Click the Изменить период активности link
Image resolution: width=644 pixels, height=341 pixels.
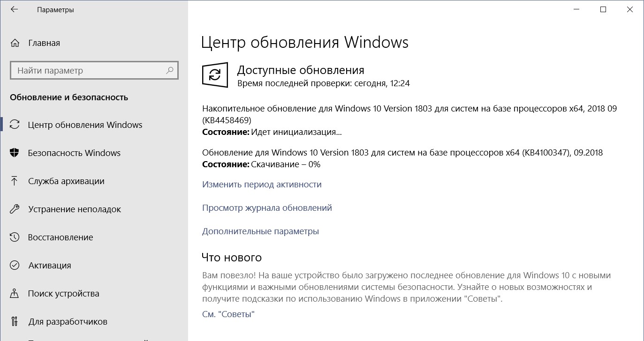tap(262, 185)
